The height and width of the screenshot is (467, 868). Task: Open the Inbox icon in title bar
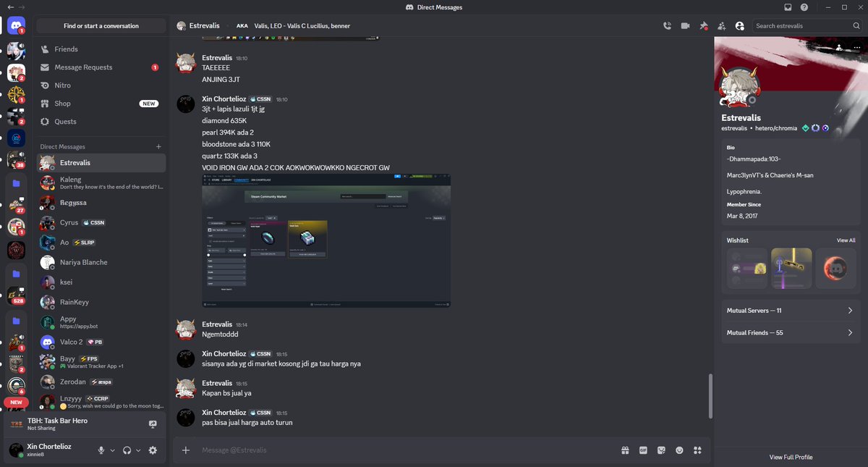click(x=788, y=7)
